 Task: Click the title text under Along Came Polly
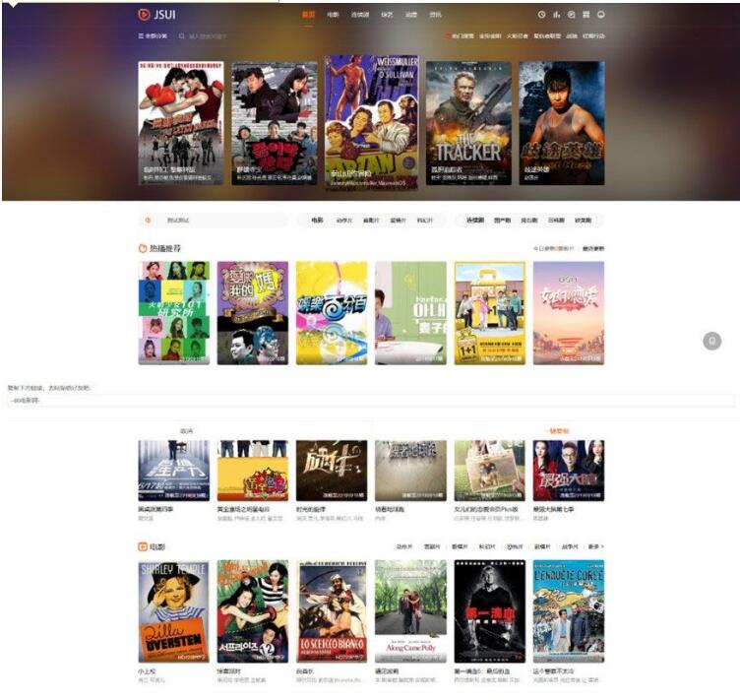pyautogui.click(x=387, y=671)
